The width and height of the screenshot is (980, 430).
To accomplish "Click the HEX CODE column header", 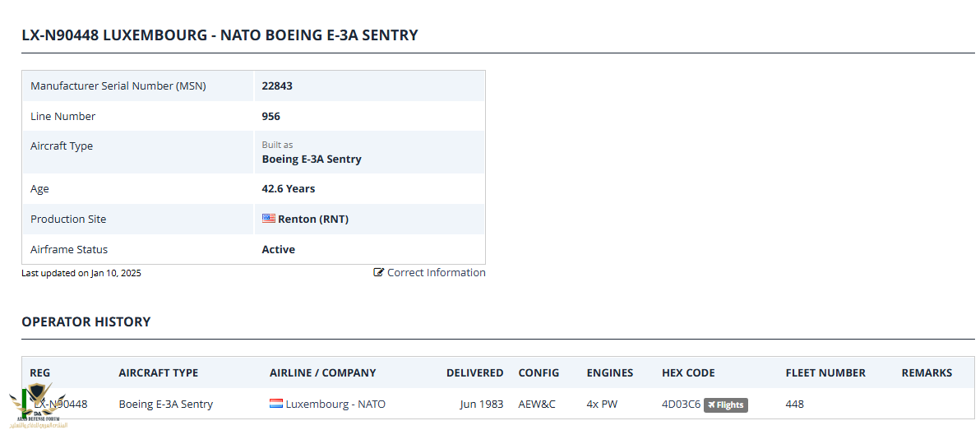I will [x=688, y=373].
